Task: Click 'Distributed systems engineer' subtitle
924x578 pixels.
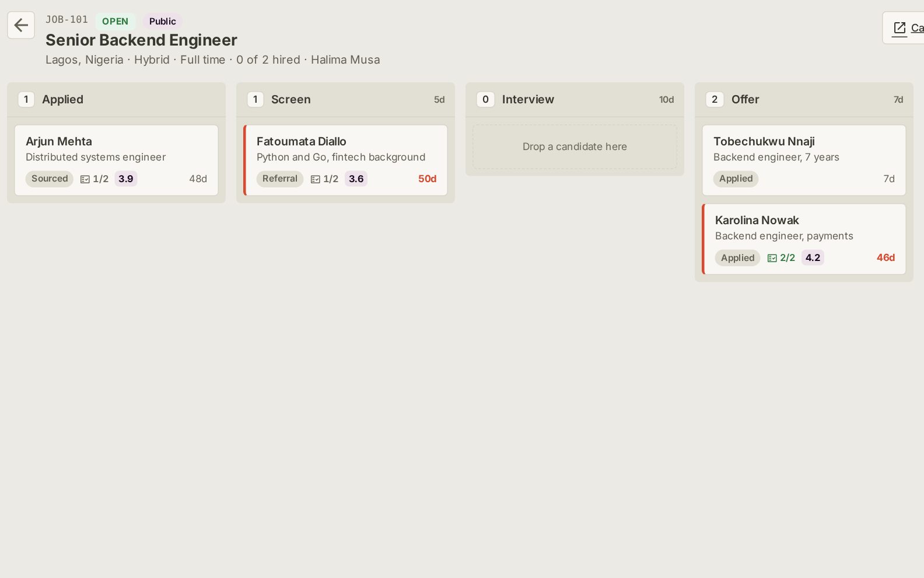Action: click(96, 157)
